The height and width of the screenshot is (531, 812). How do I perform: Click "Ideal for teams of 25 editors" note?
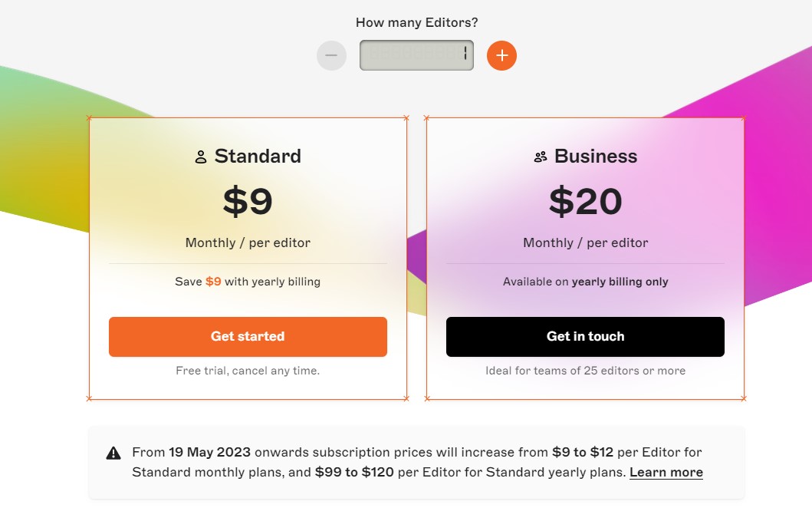coord(585,371)
